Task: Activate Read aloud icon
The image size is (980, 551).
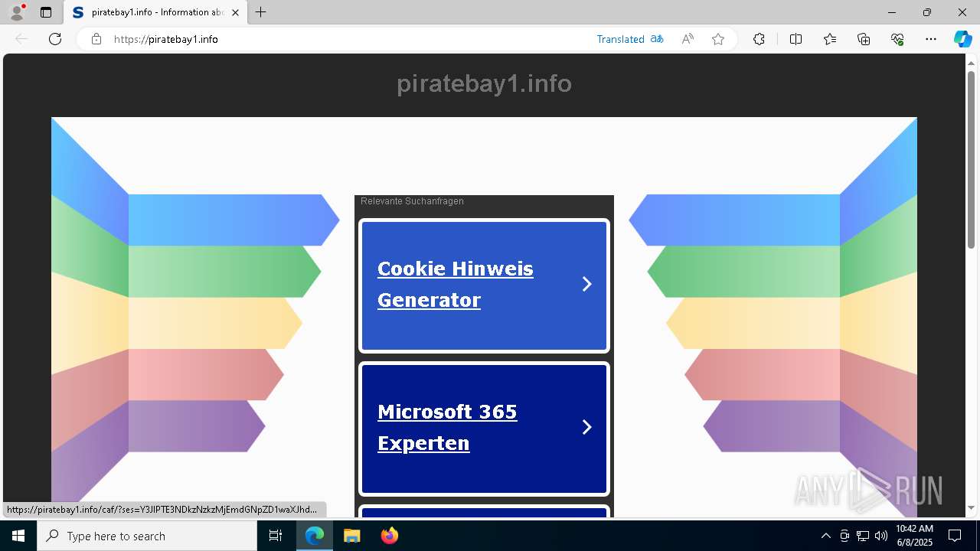Action: tap(688, 39)
